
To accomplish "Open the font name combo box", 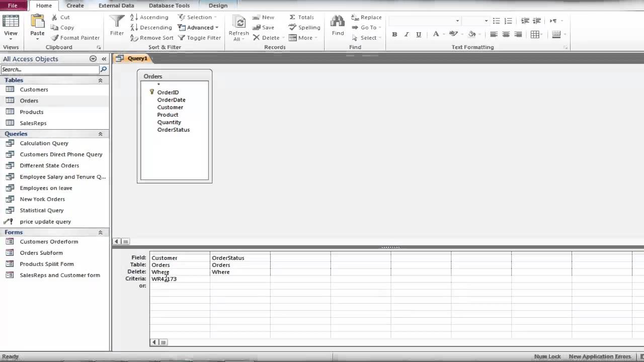I will click(x=424, y=21).
